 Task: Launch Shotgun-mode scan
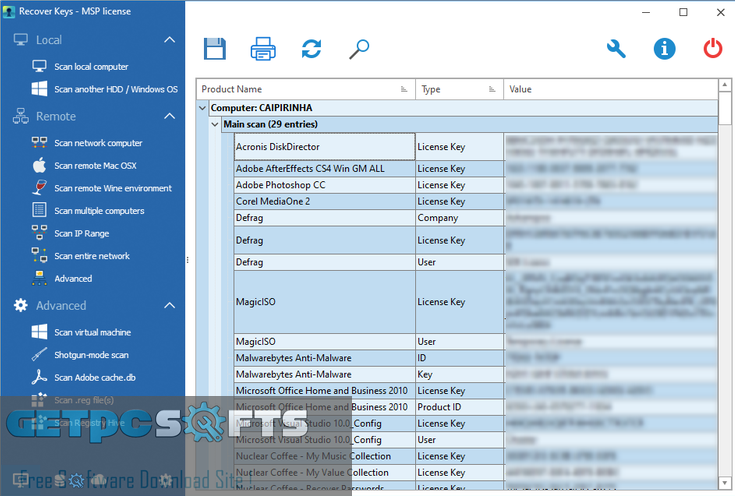(x=91, y=355)
